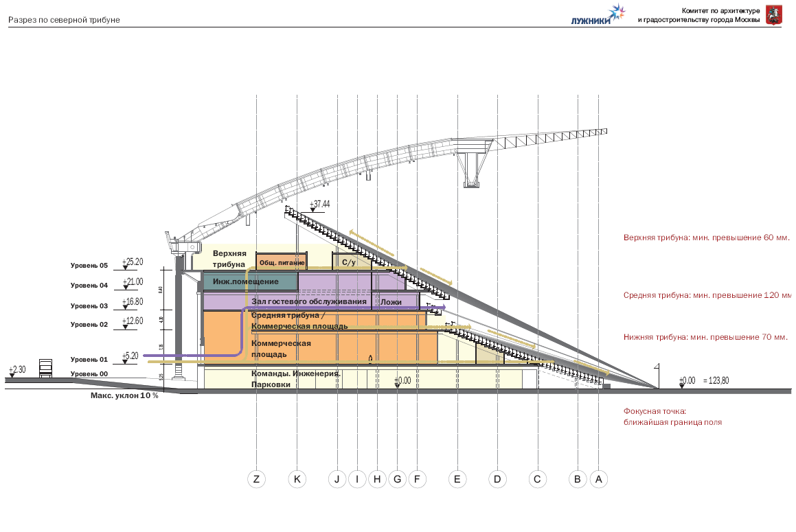Image resolution: width=796 pixels, height=532 pixels.
Task: Click the Макс. уклон 10 % label
Action: [124, 396]
